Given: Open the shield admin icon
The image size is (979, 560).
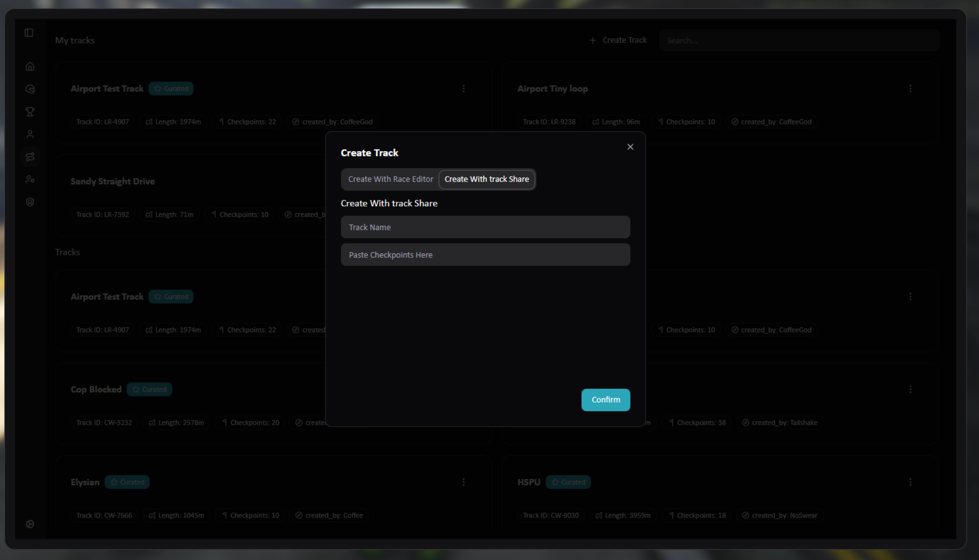Looking at the screenshot, I should click(30, 202).
